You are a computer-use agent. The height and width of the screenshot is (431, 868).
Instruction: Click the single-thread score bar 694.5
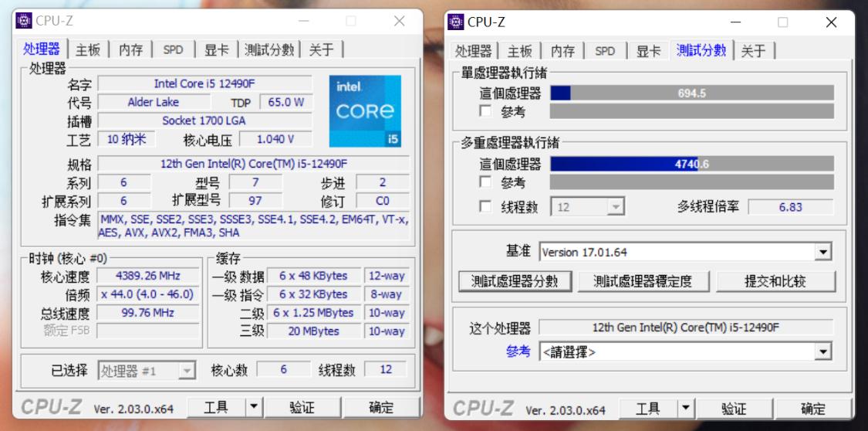692,93
